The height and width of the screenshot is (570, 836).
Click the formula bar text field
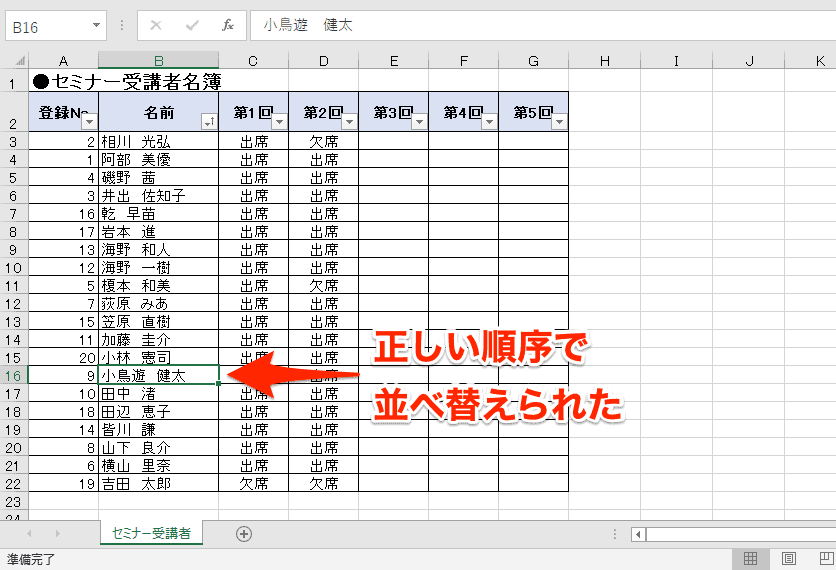tap(540, 25)
